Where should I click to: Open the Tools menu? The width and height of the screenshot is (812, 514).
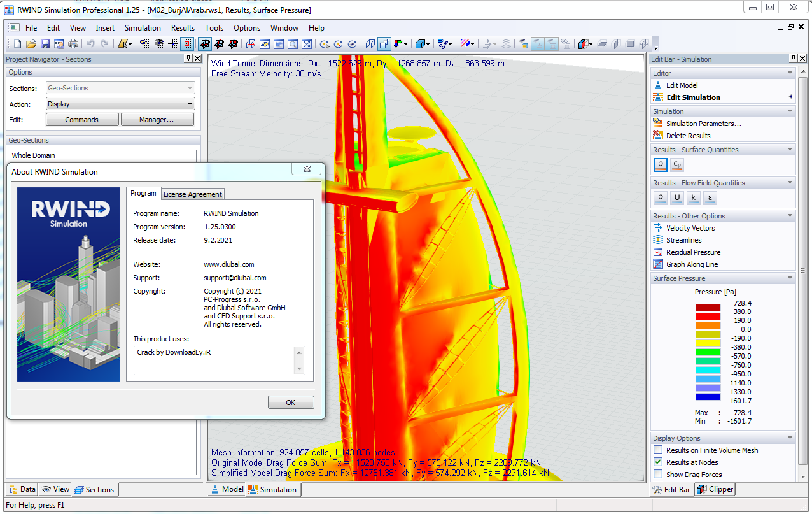(x=214, y=28)
